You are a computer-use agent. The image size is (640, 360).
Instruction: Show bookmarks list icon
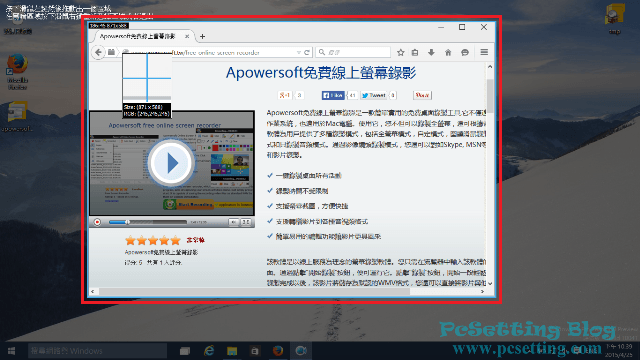415,52
